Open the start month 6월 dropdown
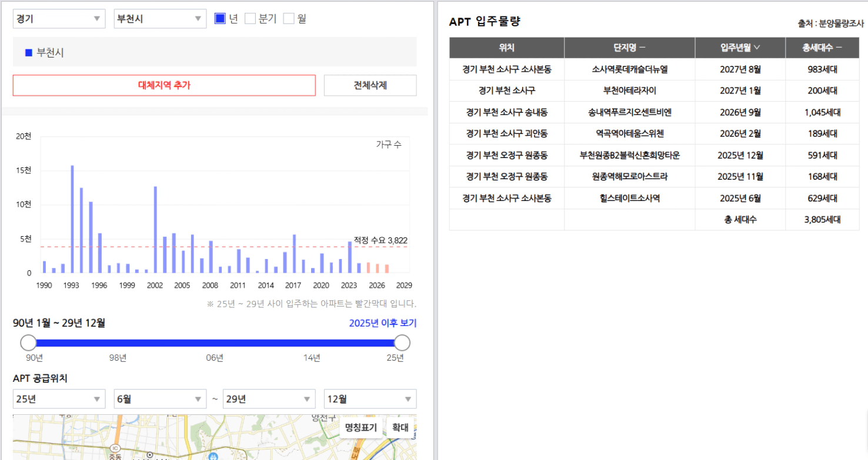868x460 pixels. pyautogui.click(x=160, y=399)
